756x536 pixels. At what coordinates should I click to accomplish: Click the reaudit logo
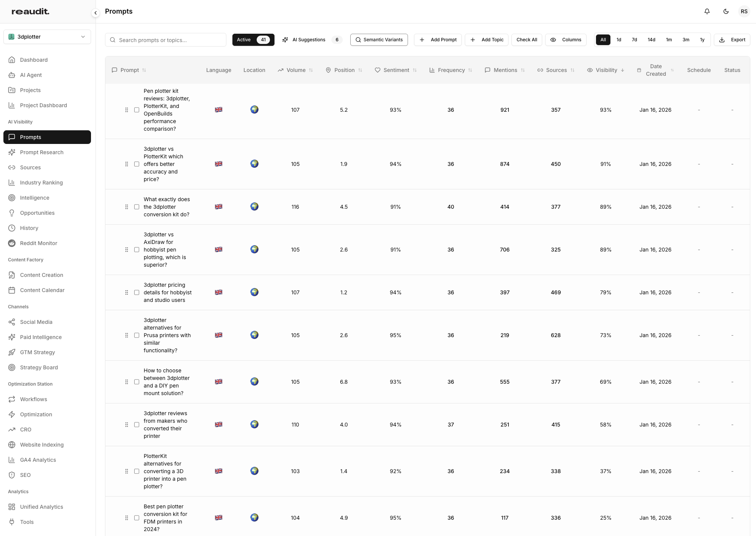(30, 11)
